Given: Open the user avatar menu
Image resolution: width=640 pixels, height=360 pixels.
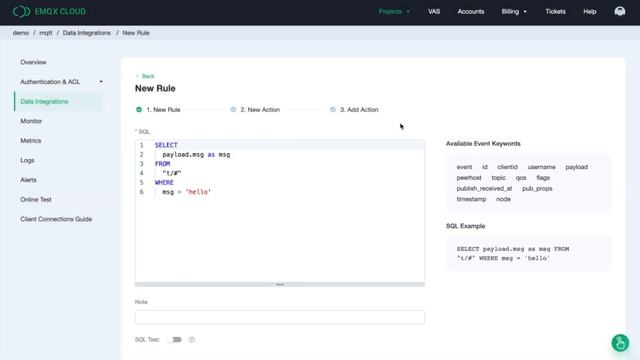Looking at the screenshot, I should click(x=620, y=11).
